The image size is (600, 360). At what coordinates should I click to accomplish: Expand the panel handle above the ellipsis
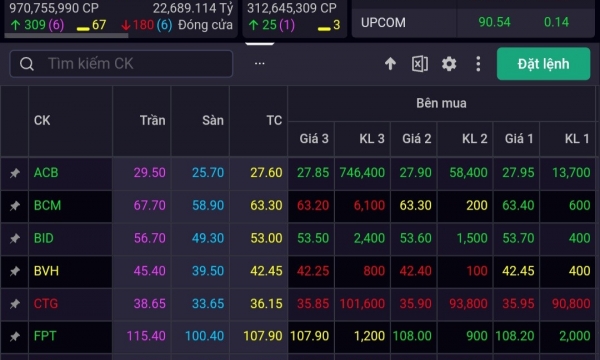coord(259,44)
